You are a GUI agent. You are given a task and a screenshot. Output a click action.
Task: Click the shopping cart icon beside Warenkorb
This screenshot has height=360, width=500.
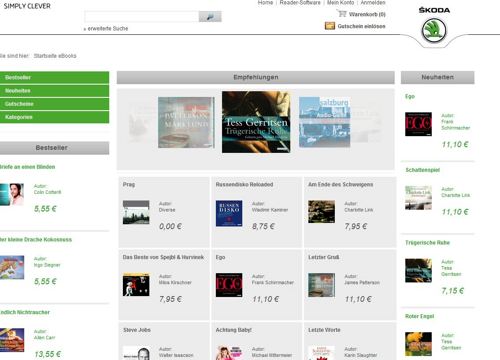coord(341,14)
